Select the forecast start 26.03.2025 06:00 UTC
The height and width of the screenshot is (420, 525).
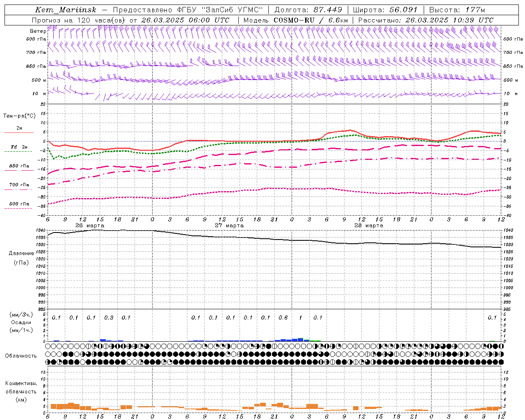click(x=185, y=20)
